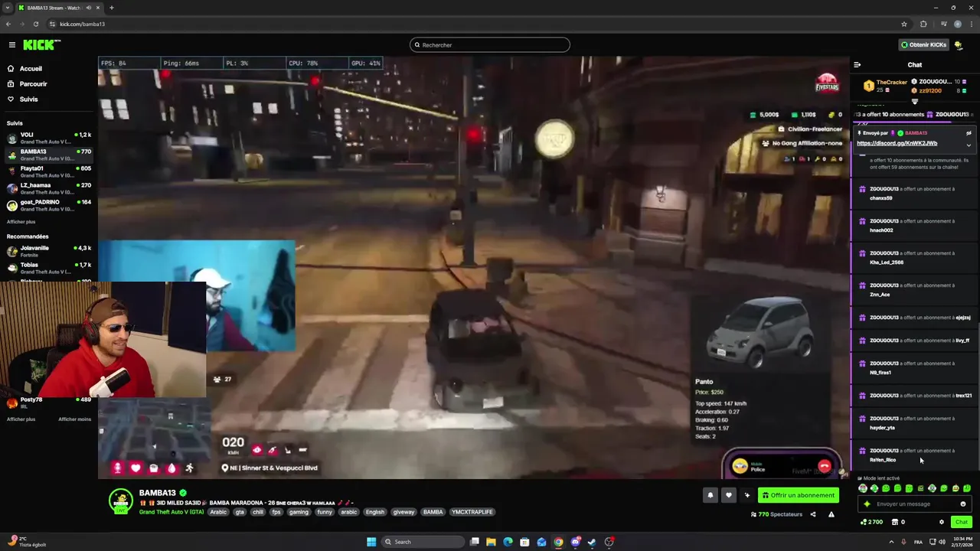
Task: Click the Arabic tag after channel name
Action: pos(218,512)
